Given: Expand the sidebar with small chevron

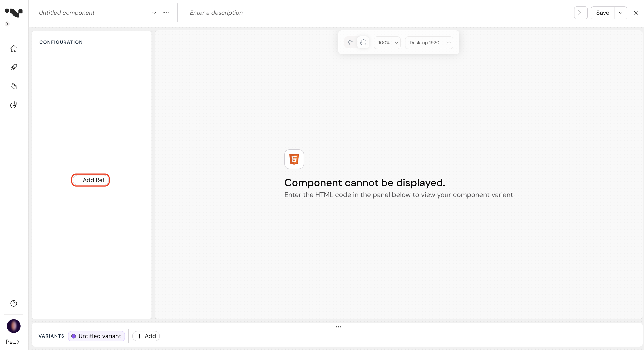Looking at the screenshot, I should (7, 24).
